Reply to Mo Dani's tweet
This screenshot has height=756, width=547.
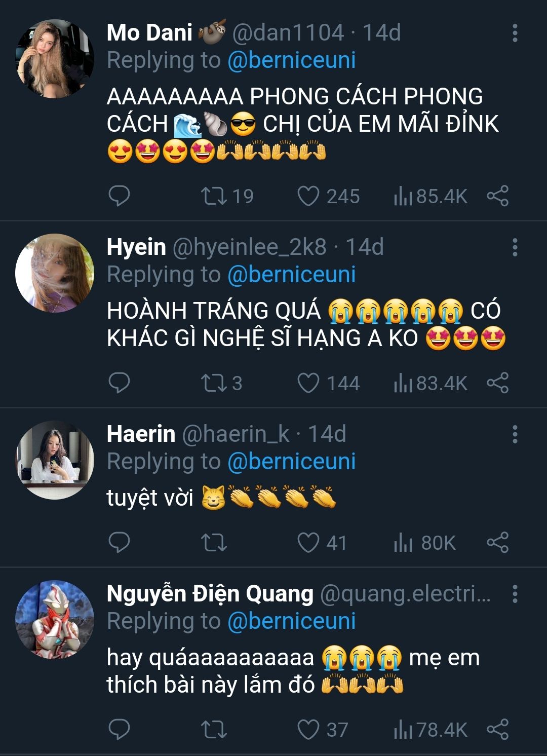coord(120,196)
